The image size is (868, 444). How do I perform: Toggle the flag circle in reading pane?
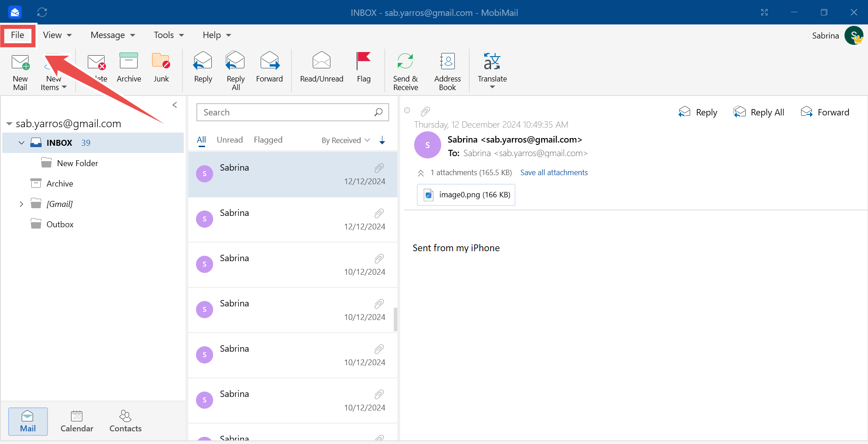click(x=407, y=110)
